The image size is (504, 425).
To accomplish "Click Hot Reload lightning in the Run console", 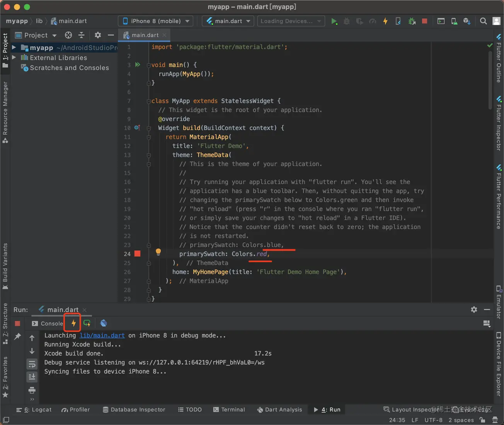I will pos(73,323).
